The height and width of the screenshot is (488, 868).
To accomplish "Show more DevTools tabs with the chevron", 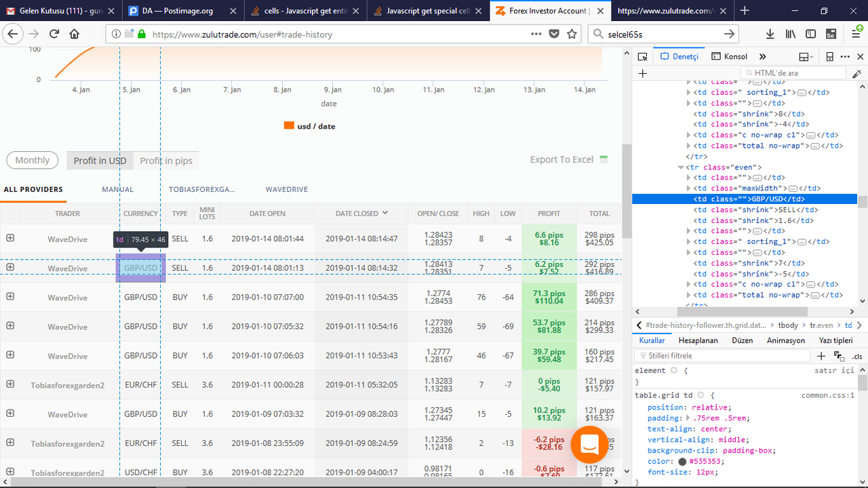I will (x=762, y=57).
